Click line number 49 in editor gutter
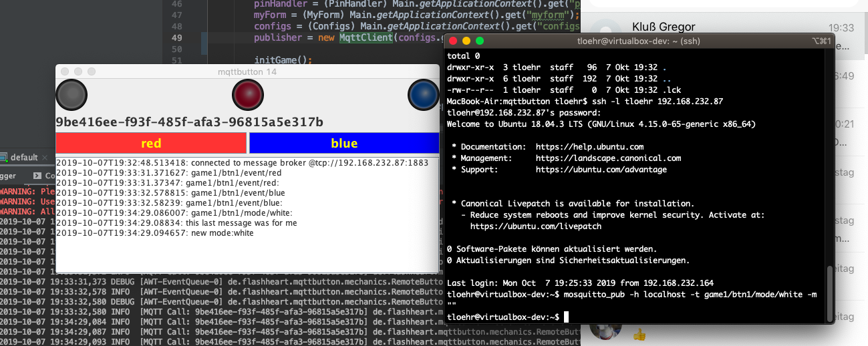The width and height of the screenshot is (868, 346). pos(176,38)
